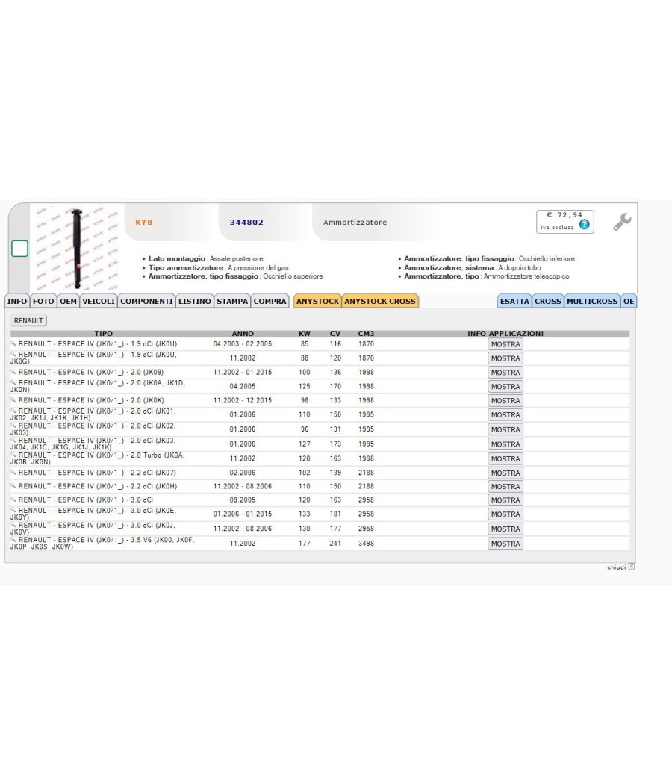
Task: Click magnifier icon for 2.0 (JK09) row
Action: [x=13, y=372]
